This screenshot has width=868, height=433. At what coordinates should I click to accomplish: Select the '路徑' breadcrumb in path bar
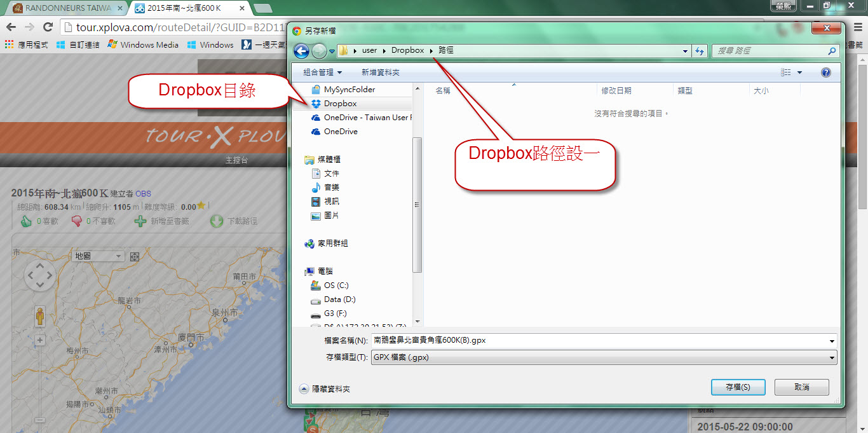[x=446, y=50]
